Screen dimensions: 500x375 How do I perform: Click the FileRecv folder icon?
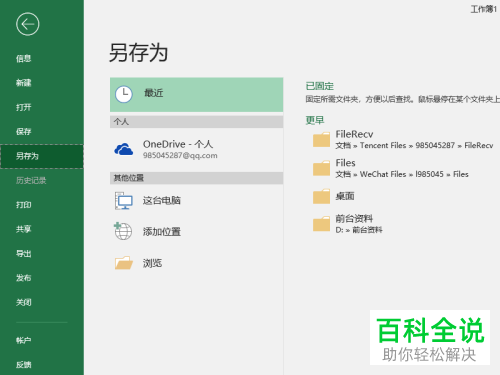pos(321,139)
